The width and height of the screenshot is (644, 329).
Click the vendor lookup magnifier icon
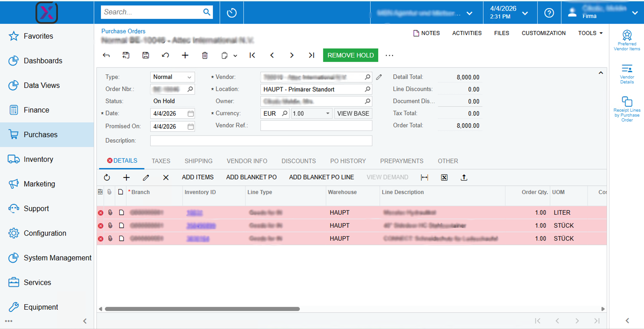click(x=367, y=77)
